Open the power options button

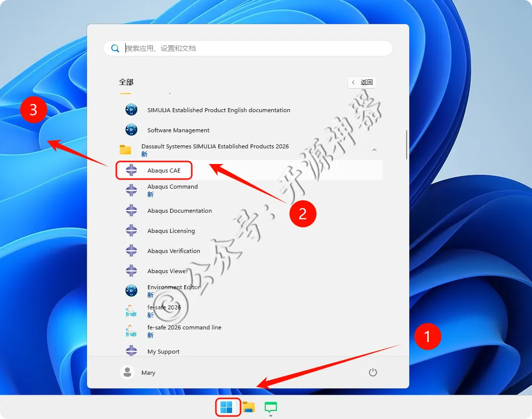372,372
